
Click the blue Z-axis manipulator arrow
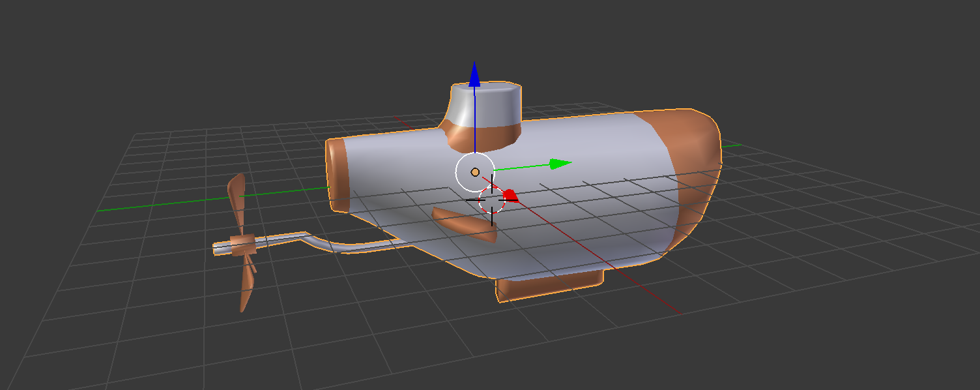tap(474, 74)
